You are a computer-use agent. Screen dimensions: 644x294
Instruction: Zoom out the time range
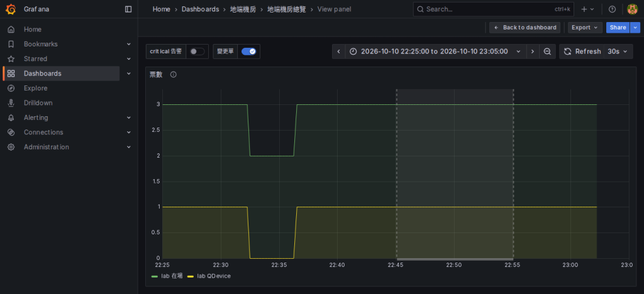(547, 52)
